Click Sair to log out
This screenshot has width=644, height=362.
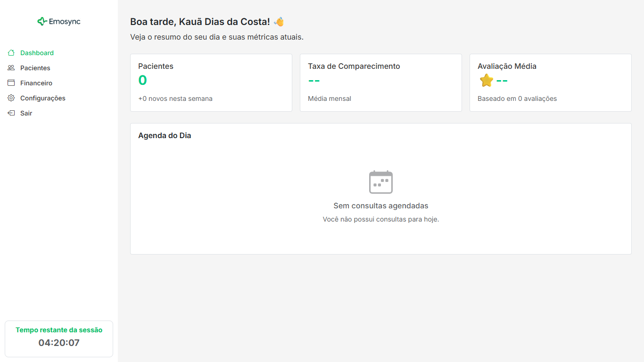(x=25, y=113)
